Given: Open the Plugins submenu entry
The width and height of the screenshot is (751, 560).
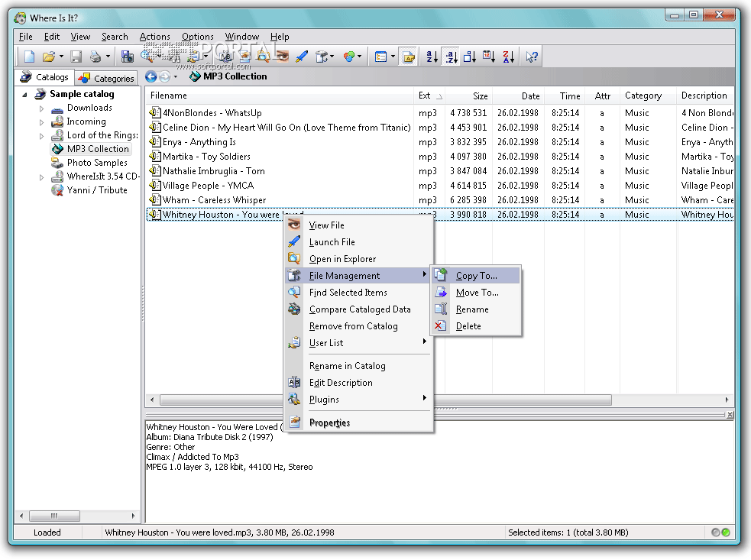Looking at the screenshot, I should click(x=359, y=399).
